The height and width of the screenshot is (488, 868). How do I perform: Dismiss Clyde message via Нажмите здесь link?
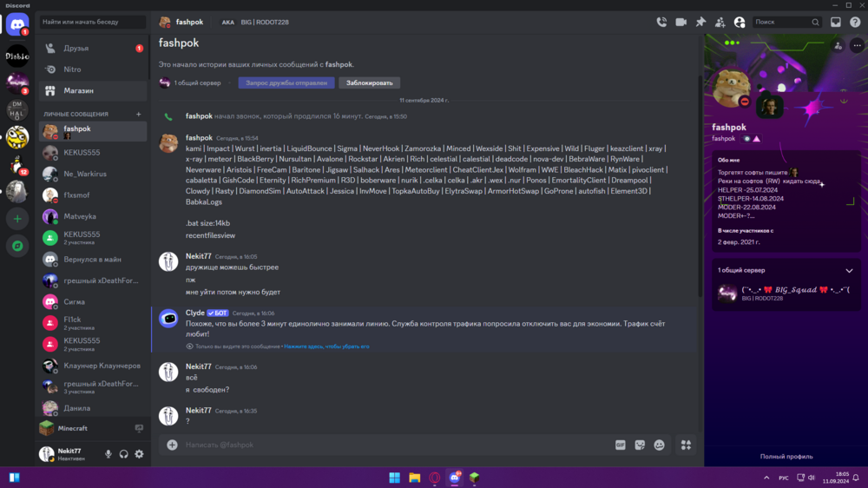(x=326, y=346)
